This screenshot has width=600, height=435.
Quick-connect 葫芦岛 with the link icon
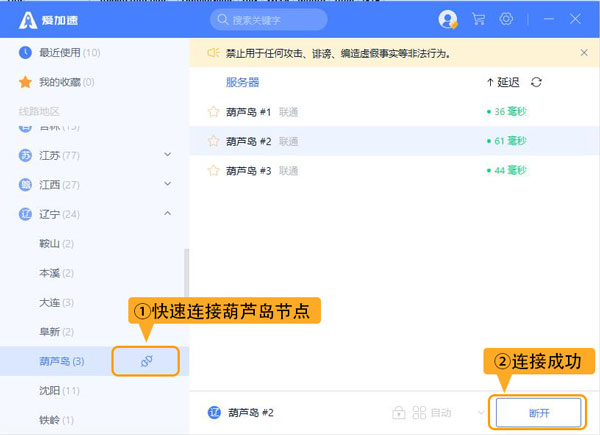click(x=146, y=361)
